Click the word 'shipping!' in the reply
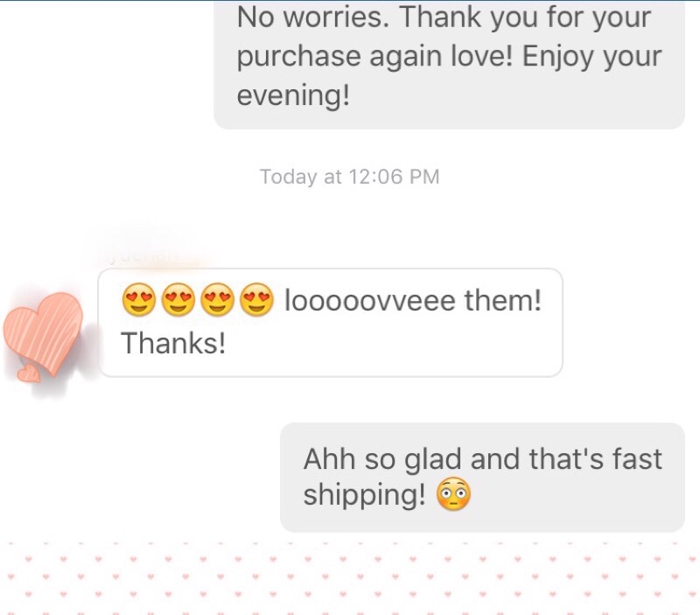700x615 pixels. [x=365, y=494]
